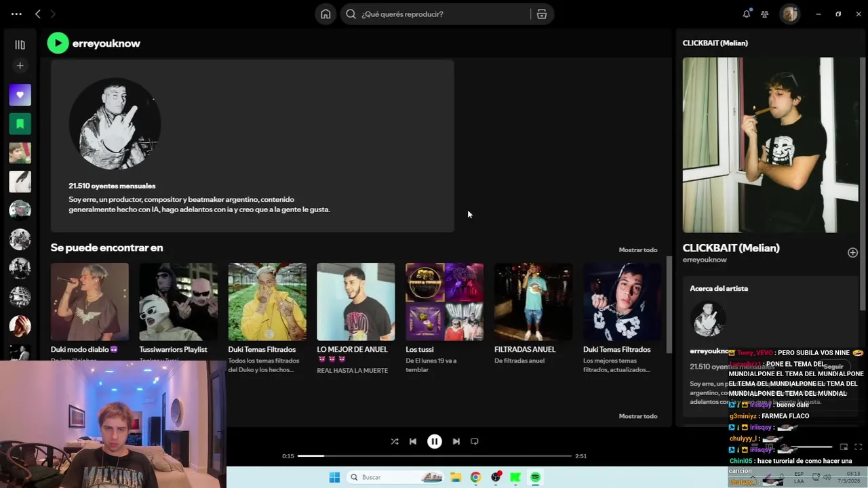Click 'Acerca del artista' heading
868x488 pixels.
719,289
